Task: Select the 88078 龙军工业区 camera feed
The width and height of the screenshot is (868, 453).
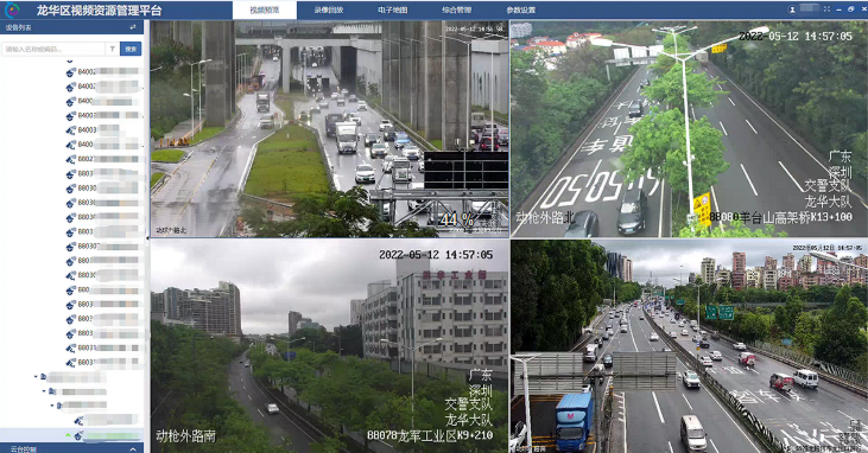Action: (x=330, y=346)
